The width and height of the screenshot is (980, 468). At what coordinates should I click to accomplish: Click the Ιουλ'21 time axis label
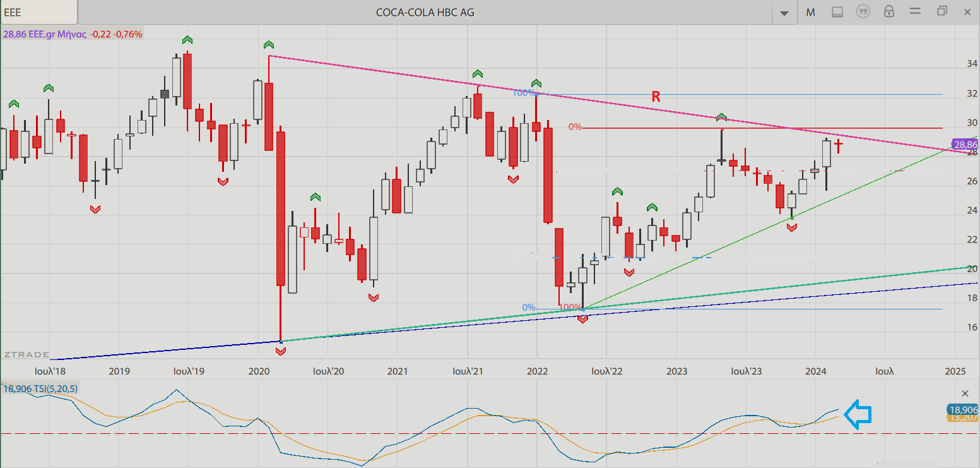coord(468,371)
